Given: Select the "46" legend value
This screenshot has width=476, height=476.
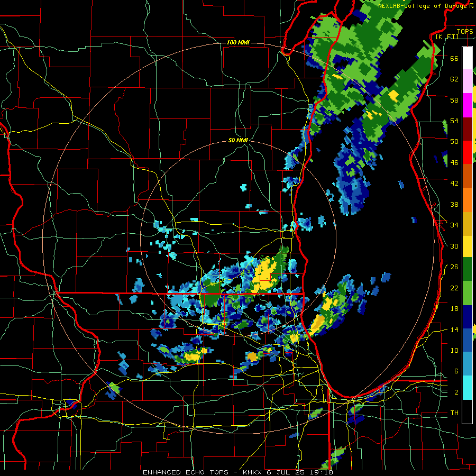Looking at the screenshot, I should [x=454, y=162].
